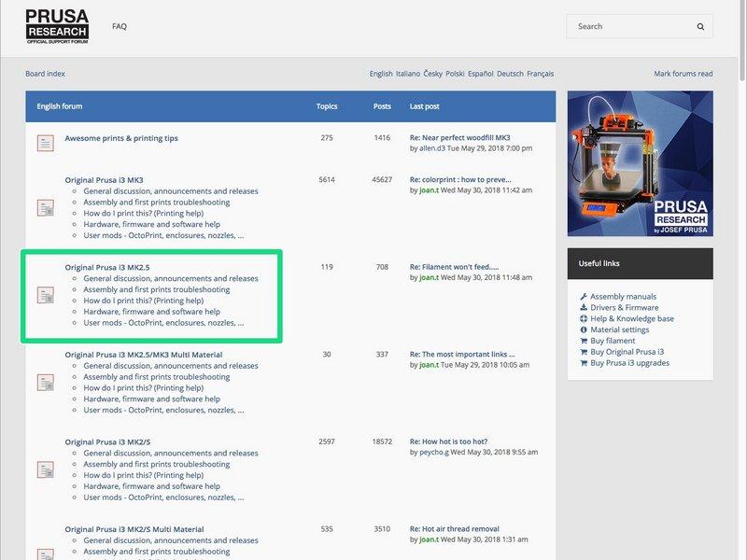Click download icon next to Drivers & Firmware
Viewport: 747px width, 560px height.
[584, 307]
